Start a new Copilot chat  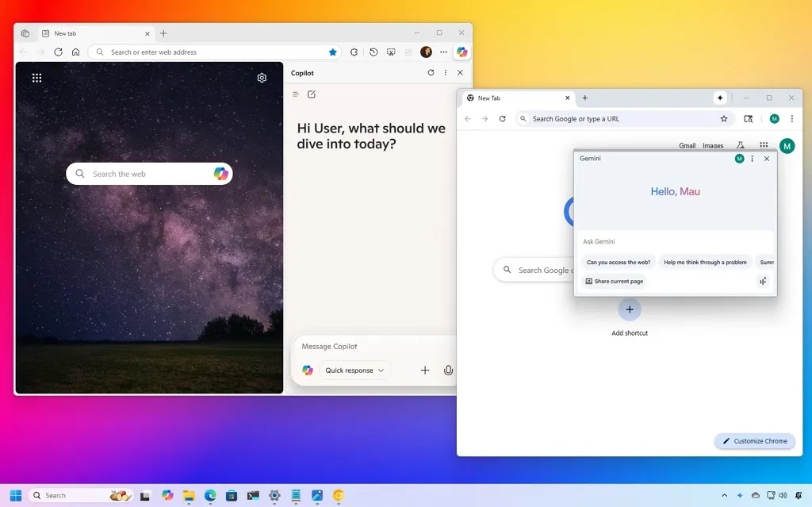[312, 94]
